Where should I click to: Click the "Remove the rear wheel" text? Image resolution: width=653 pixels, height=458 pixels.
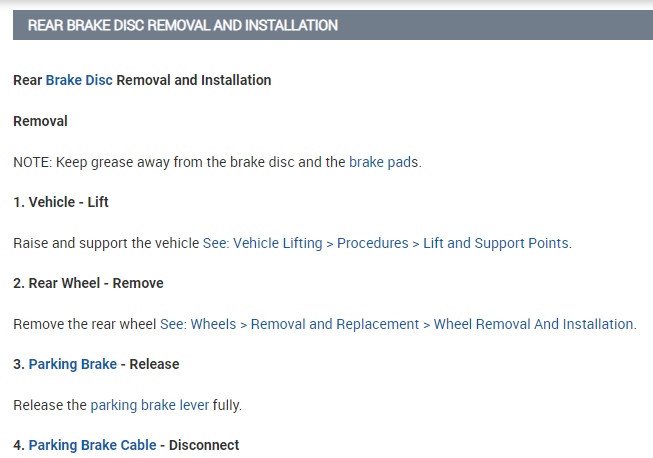point(85,324)
